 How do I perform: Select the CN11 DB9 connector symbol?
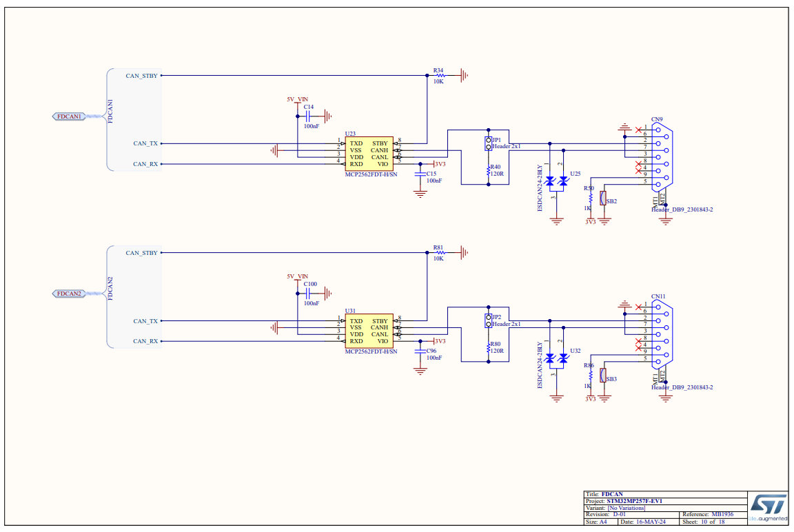662,334
